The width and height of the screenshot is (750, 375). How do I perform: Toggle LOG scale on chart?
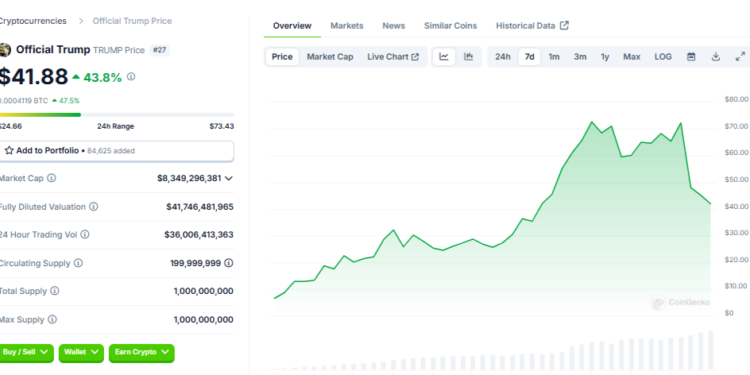tap(663, 56)
